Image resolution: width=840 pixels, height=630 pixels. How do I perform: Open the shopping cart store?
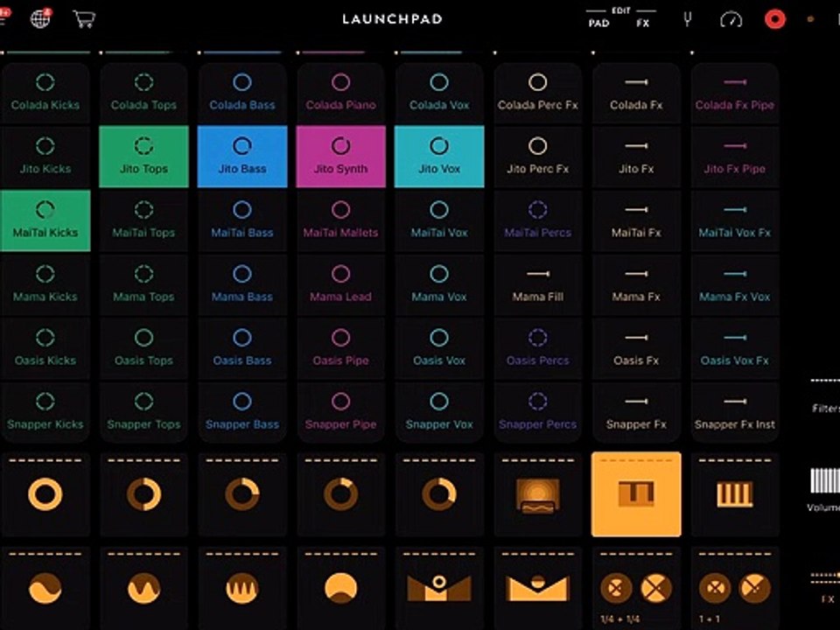pos(84,18)
